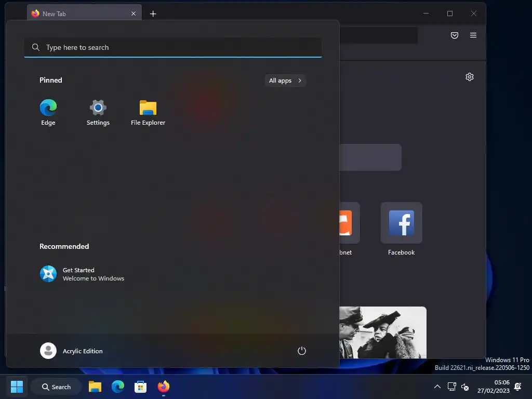Open the pinned Edge app
532x399 pixels.
point(48,112)
